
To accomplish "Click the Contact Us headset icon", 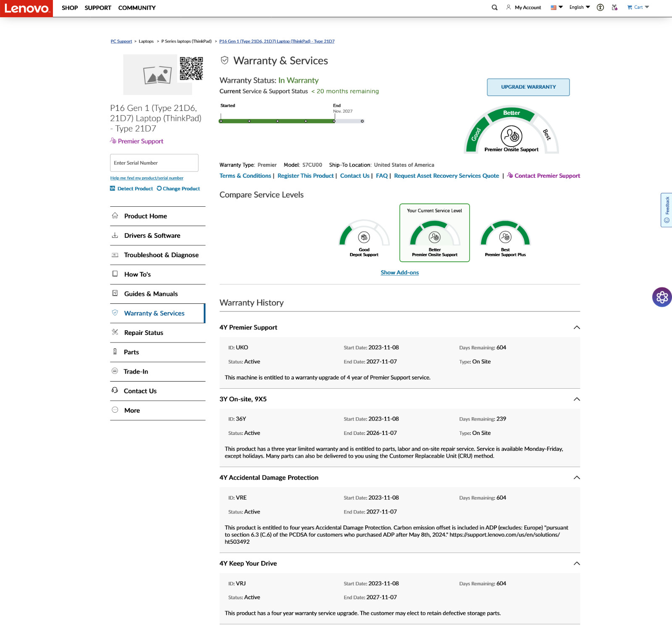I will 115,390.
